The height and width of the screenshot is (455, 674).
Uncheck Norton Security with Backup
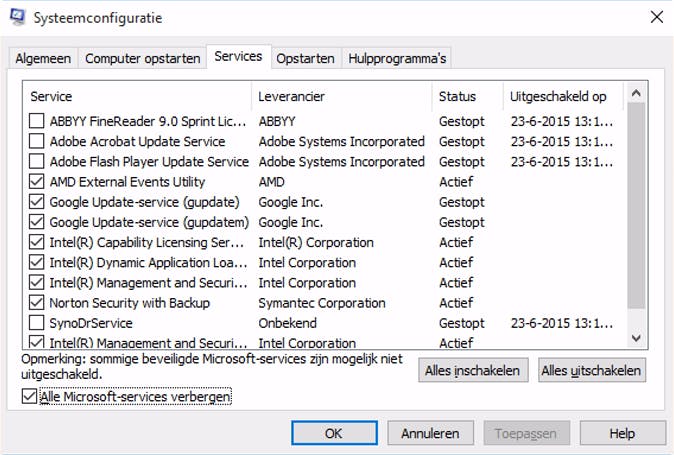point(37,303)
